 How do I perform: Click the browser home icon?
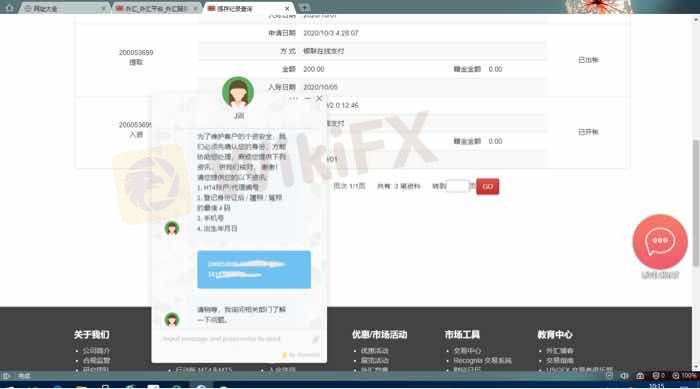tap(9, 7)
